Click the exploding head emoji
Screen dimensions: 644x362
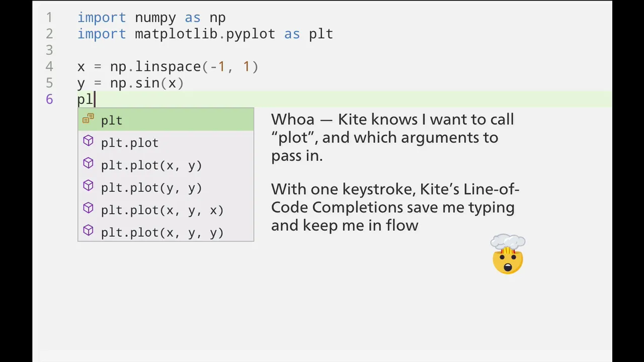point(508,254)
